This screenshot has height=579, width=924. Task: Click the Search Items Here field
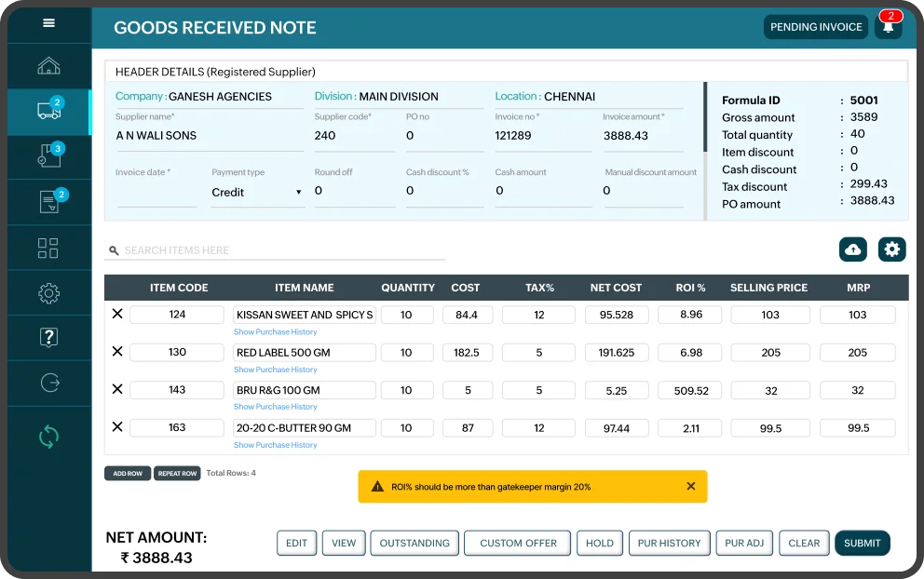tap(279, 250)
